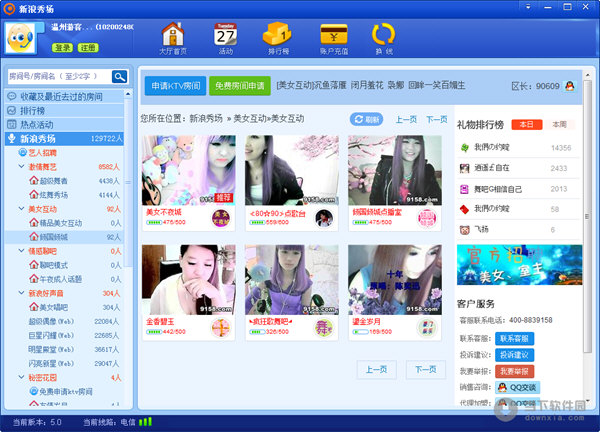Click the 官方招聘 banner image
This screenshot has height=432, width=600.
coord(519,265)
